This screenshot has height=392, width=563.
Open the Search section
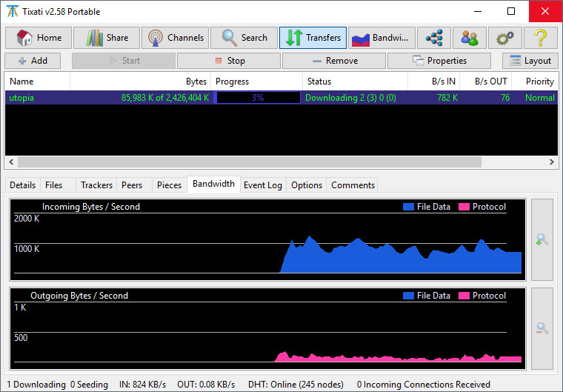click(x=244, y=38)
